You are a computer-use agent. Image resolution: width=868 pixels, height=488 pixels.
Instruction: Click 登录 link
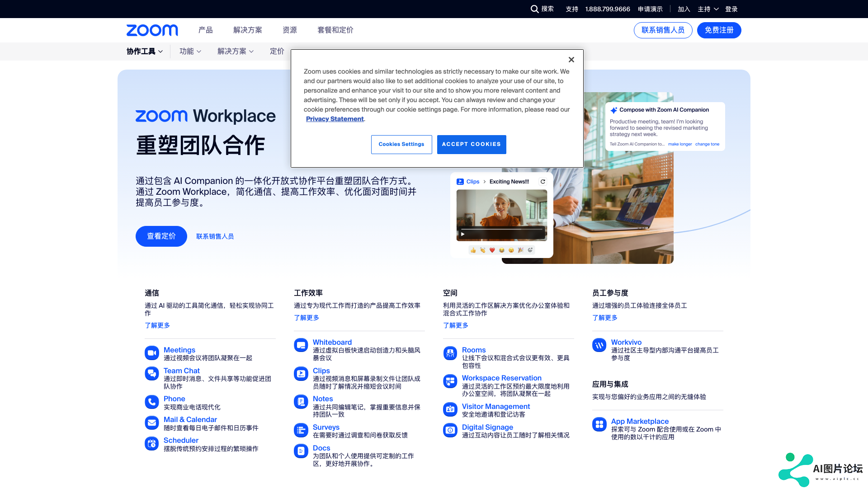point(731,9)
